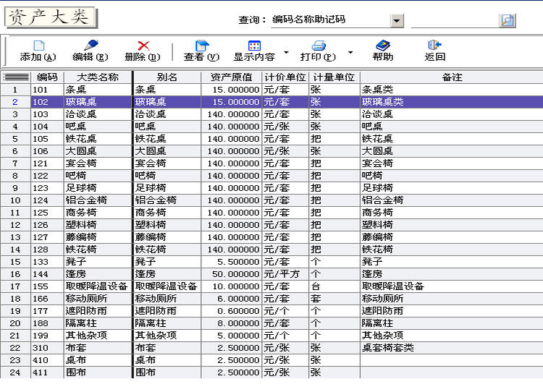Select 藤编椅 in the 大类名称 column
This screenshot has width=543, height=392.
click(98, 237)
